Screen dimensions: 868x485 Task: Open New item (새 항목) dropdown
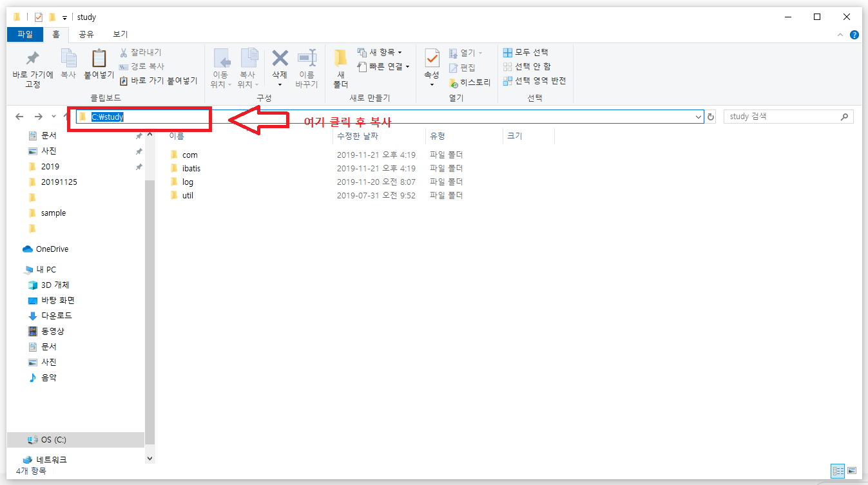(x=379, y=52)
